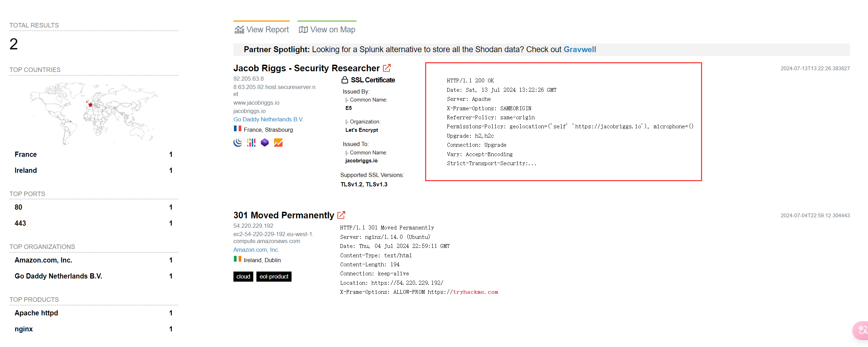Filter results by Apache httpd product
868x347 pixels.
(x=94, y=313)
